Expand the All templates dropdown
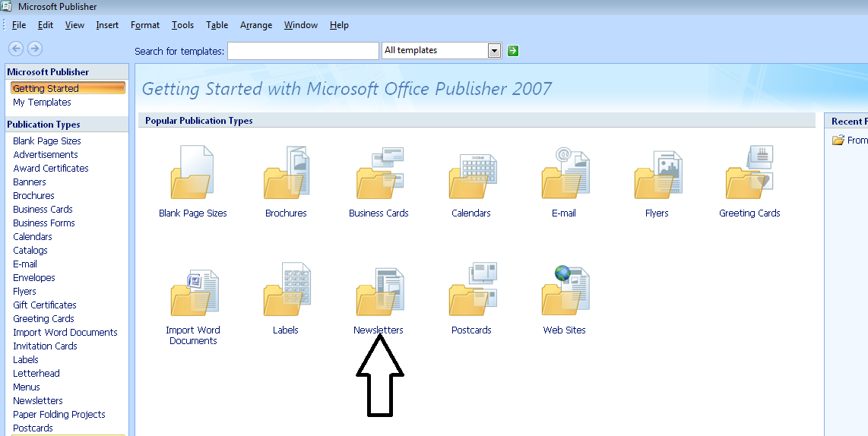The width and height of the screenshot is (868, 436). 494,51
